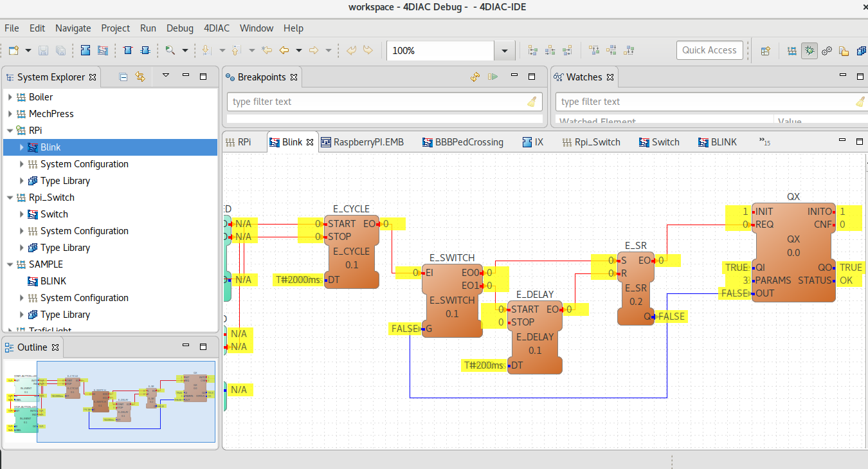Collapse the Rpi_Switch system node

coord(10,198)
